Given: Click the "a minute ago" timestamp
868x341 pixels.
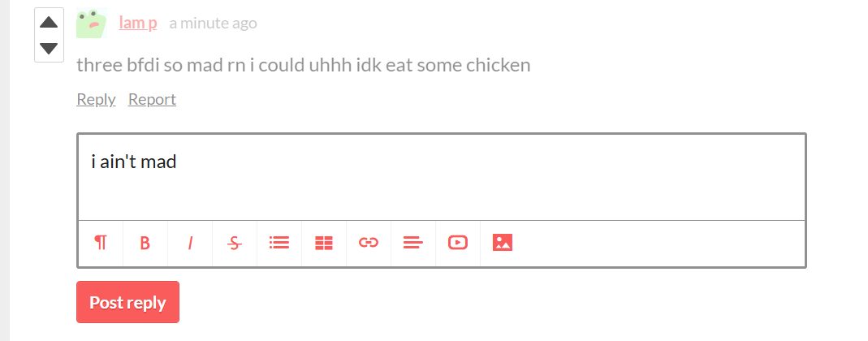Looking at the screenshot, I should tap(213, 24).
